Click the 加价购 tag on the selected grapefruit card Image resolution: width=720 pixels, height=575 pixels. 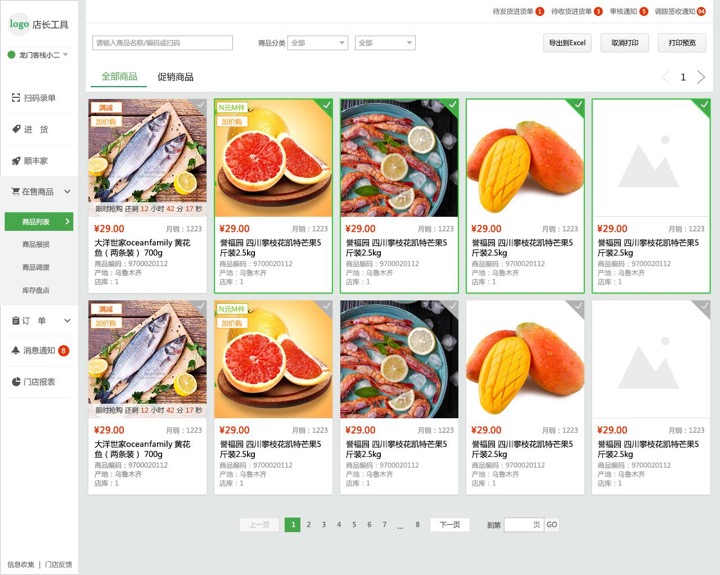tap(231, 122)
